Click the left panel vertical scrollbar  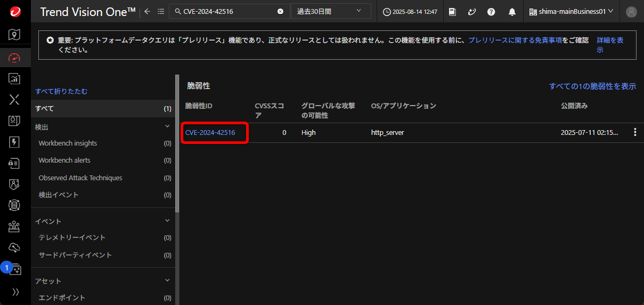[x=177, y=144]
